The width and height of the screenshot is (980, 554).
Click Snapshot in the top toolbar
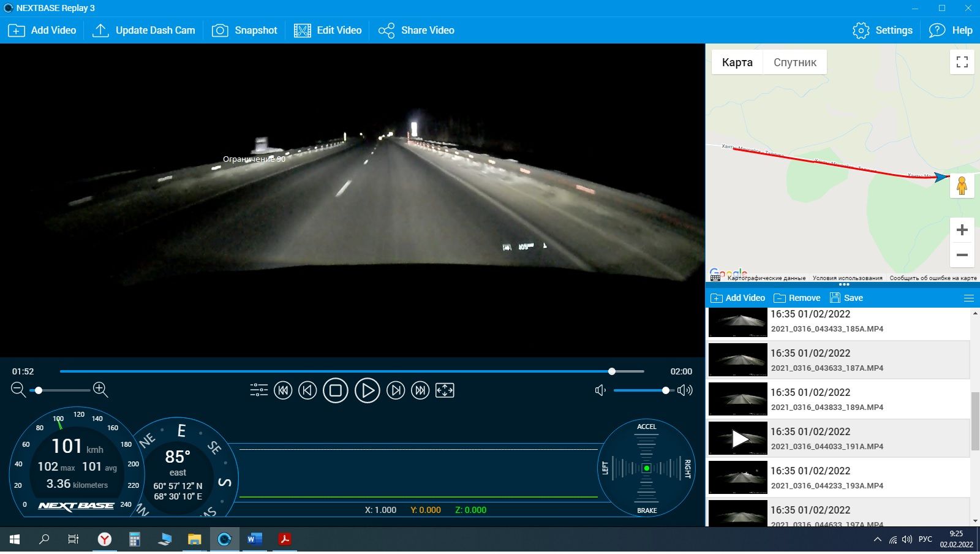244,31
